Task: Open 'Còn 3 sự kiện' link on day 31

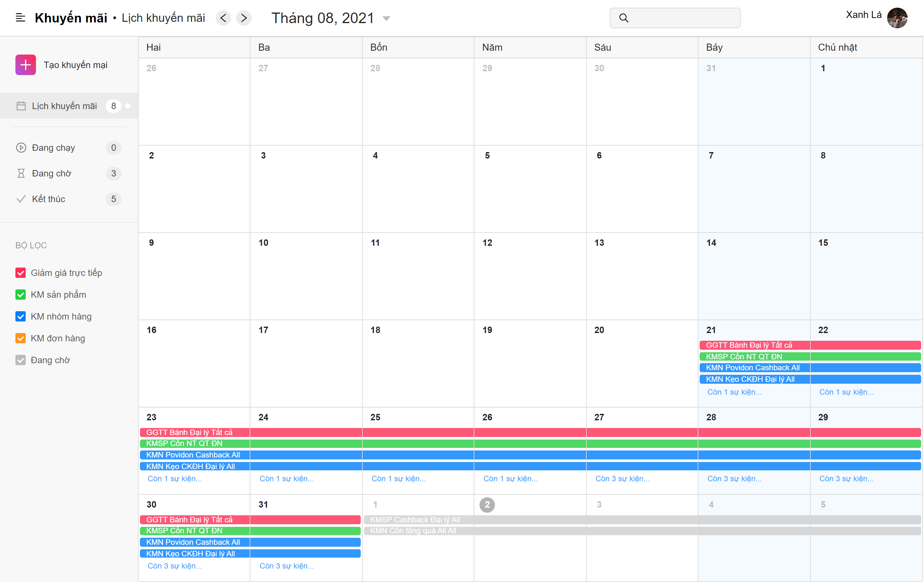Action: (287, 566)
